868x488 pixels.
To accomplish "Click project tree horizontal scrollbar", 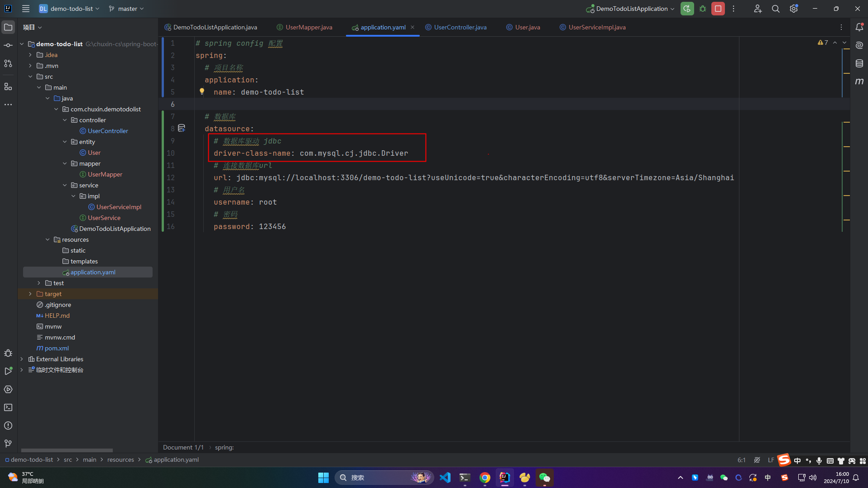I will pyautogui.click(x=67, y=450).
